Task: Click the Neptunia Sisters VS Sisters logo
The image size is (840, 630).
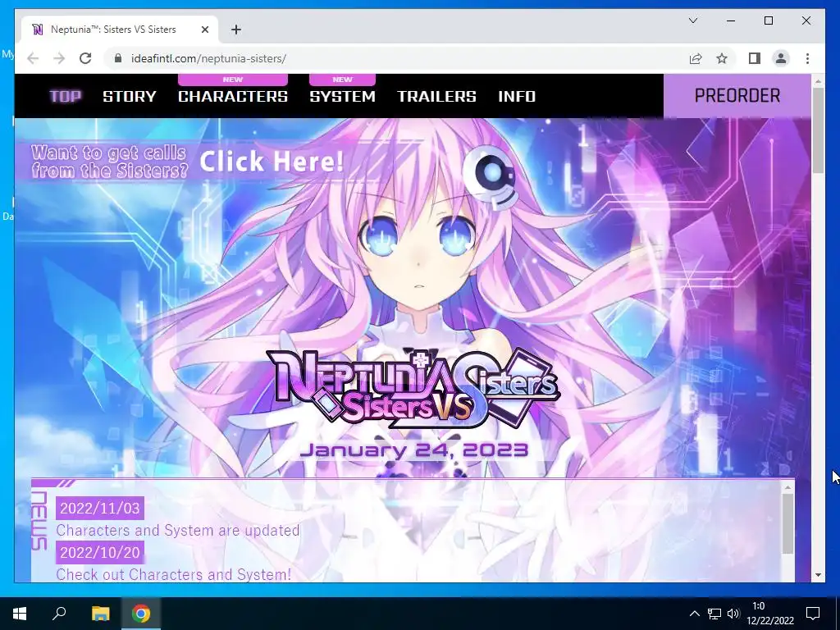Action: pos(413,388)
